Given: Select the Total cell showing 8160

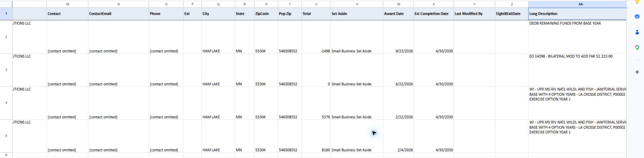Looking at the screenshot, I should click(316, 136).
